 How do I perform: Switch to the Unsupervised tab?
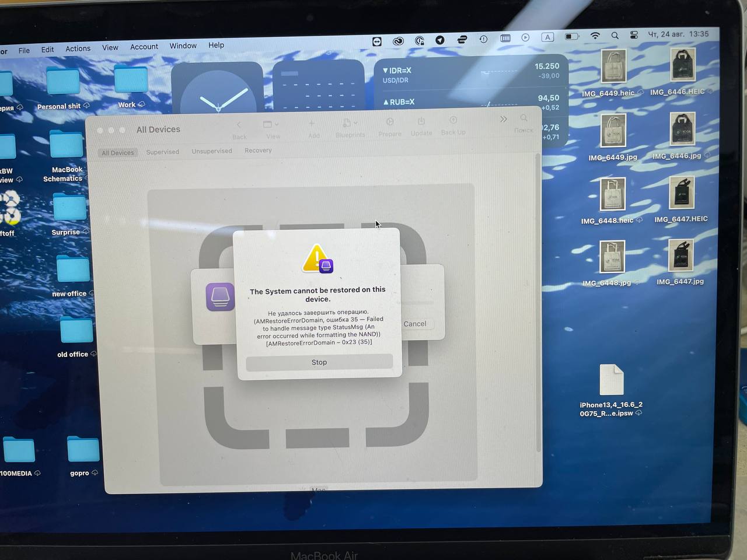[x=212, y=151]
